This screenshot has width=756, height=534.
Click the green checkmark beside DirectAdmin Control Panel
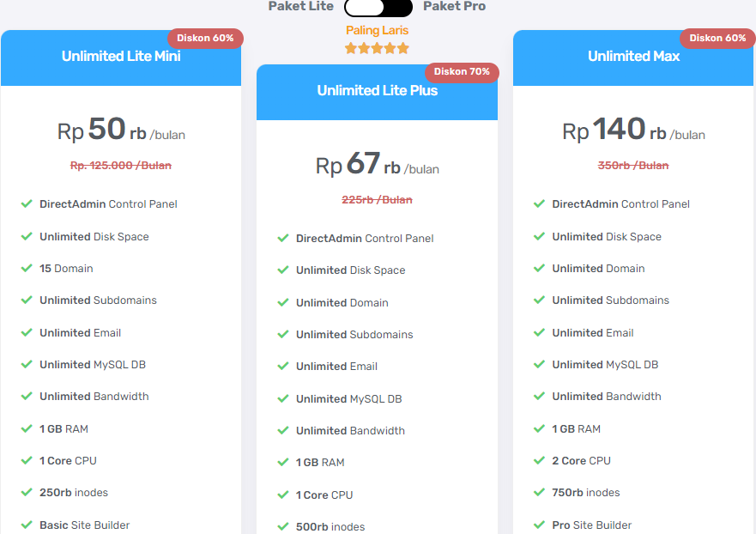click(x=25, y=204)
